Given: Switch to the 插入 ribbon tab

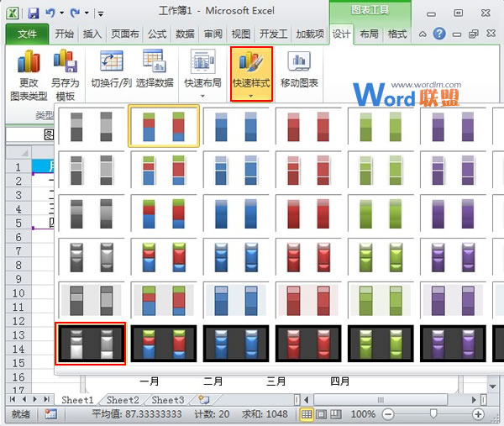Looking at the screenshot, I should point(92,34).
